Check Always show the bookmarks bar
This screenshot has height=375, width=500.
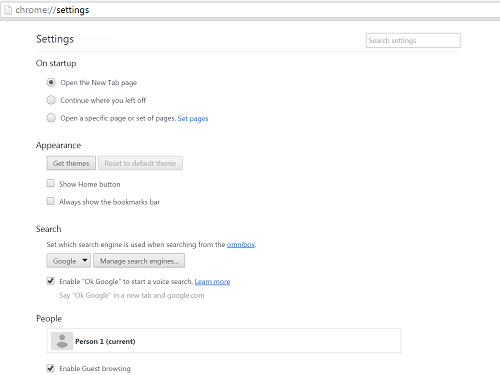(x=51, y=201)
